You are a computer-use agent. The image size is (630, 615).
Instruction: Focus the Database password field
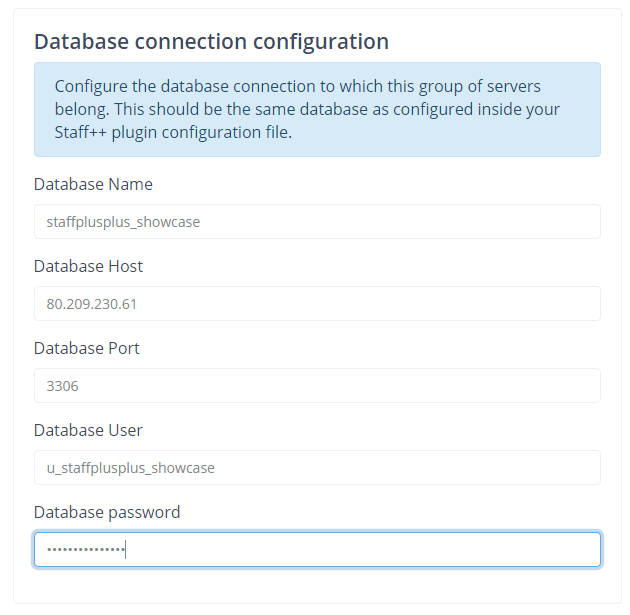[x=317, y=549]
